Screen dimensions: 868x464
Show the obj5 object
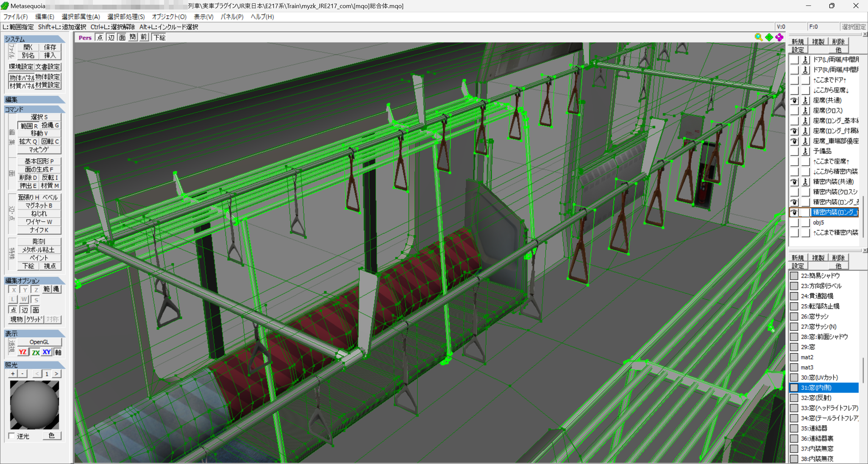[x=794, y=222]
